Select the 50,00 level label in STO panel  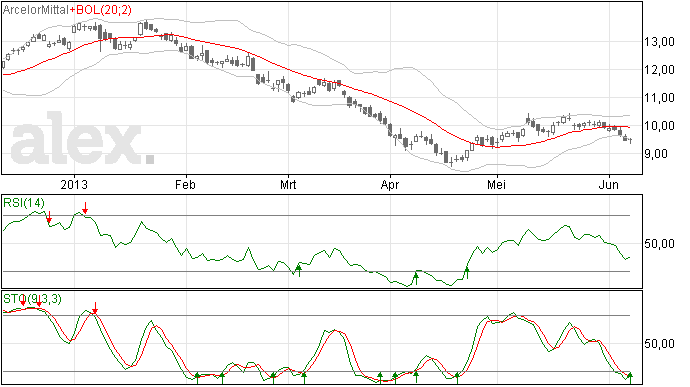pyautogui.click(x=660, y=343)
